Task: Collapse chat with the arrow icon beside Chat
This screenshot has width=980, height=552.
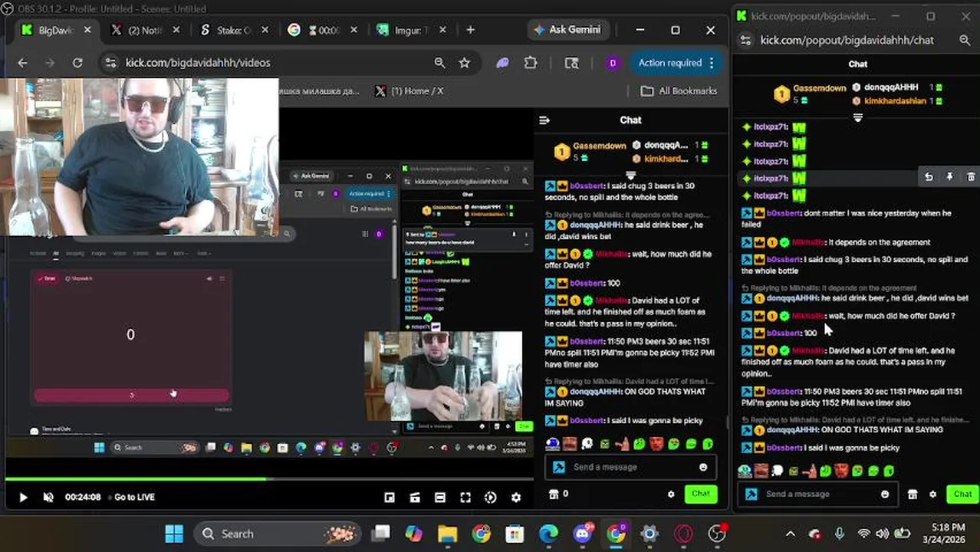Action: coord(544,120)
